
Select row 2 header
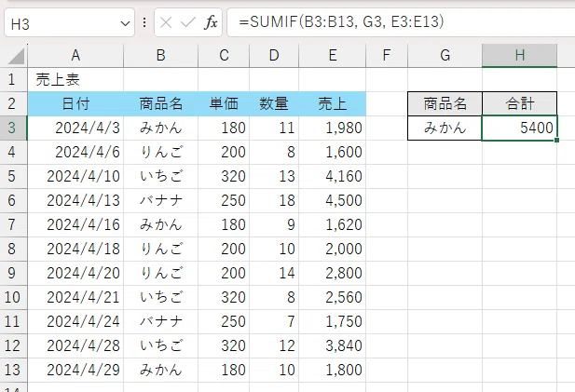coord(14,103)
